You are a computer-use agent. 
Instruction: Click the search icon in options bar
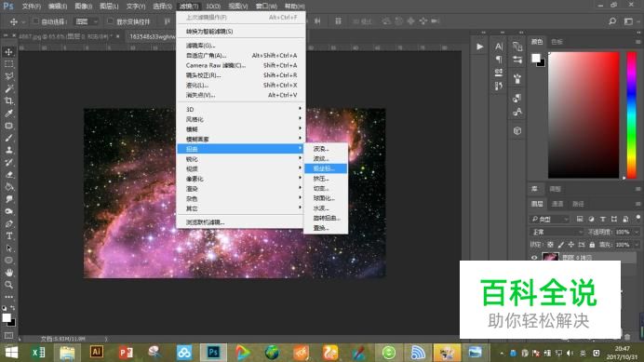click(612, 21)
